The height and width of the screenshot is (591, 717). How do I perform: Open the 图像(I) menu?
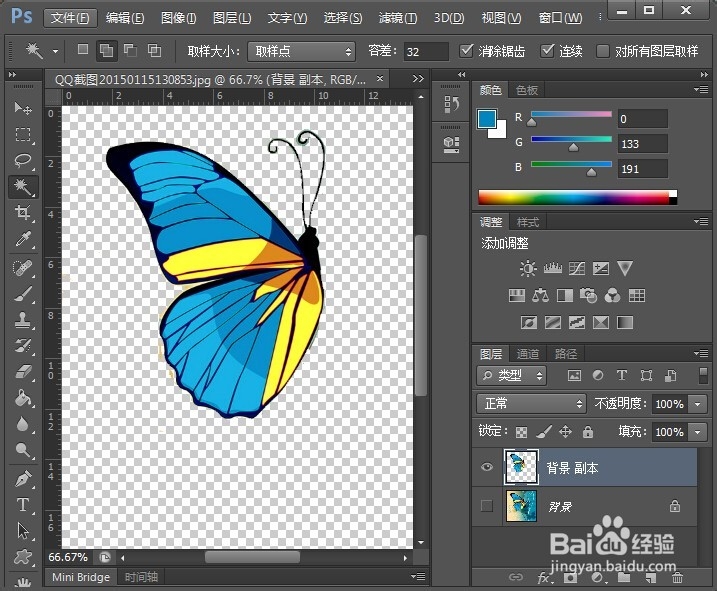pyautogui.click(x=179, y=18)
